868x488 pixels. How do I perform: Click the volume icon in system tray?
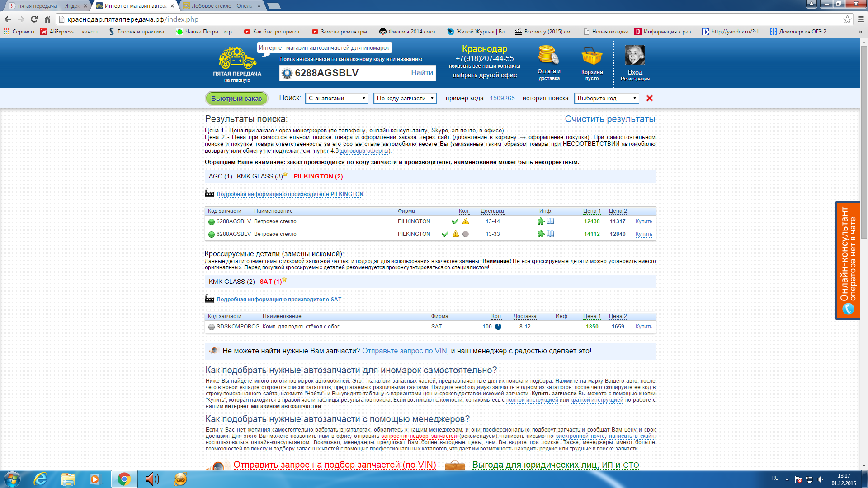[x=820, y=479]
